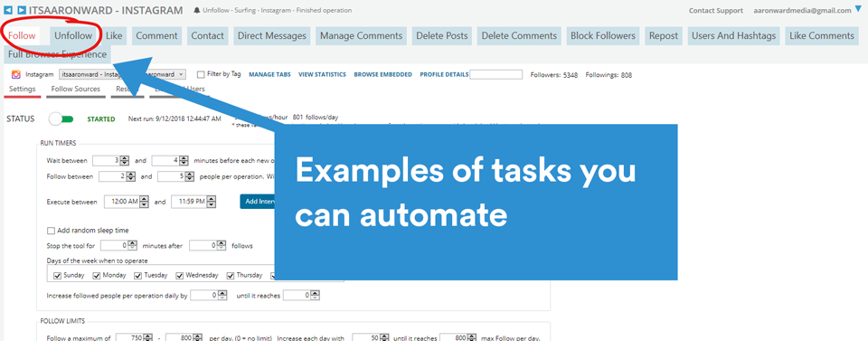Open the Users And Hashtags tab
Image resolution: width=868 pixels, height=341 pixels.
(x=733, y=35)
